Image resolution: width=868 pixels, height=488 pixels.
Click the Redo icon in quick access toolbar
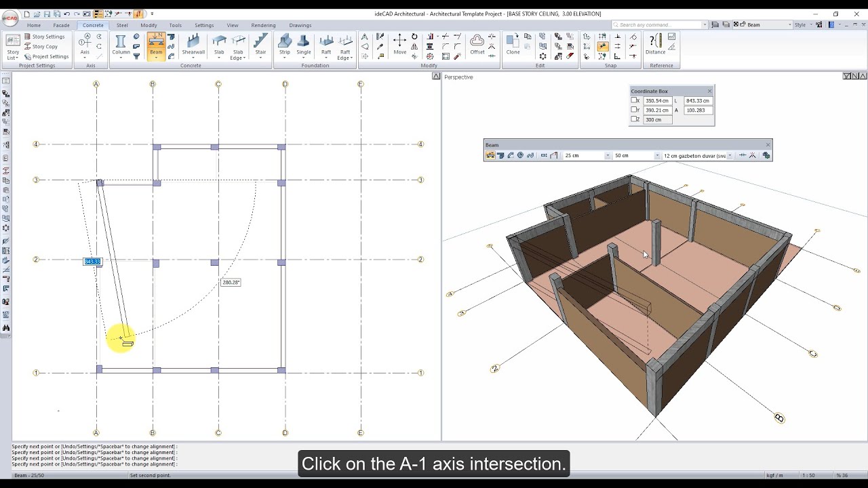(x=77, y=14)
